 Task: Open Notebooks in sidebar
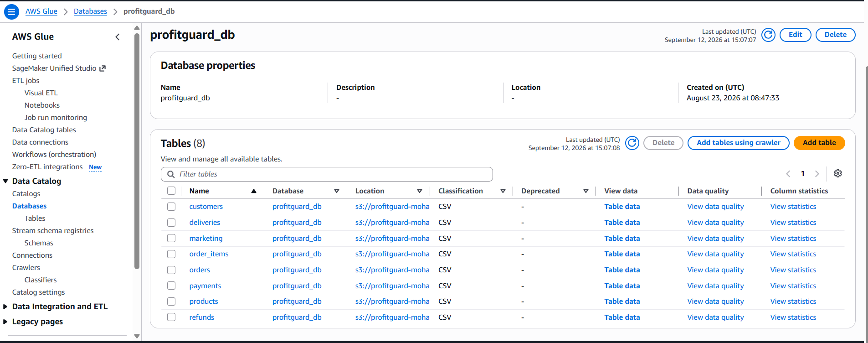coord(42,105)
